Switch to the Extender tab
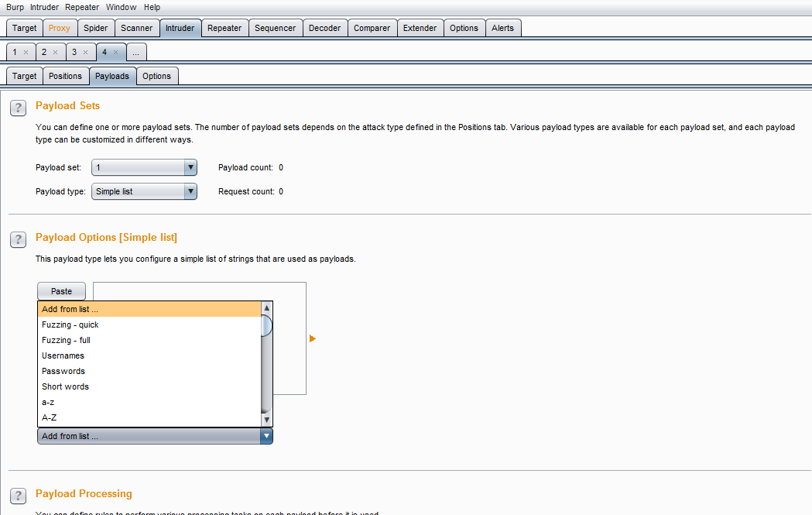Viewport: 812px width, 515px height. tap(420, 28)
